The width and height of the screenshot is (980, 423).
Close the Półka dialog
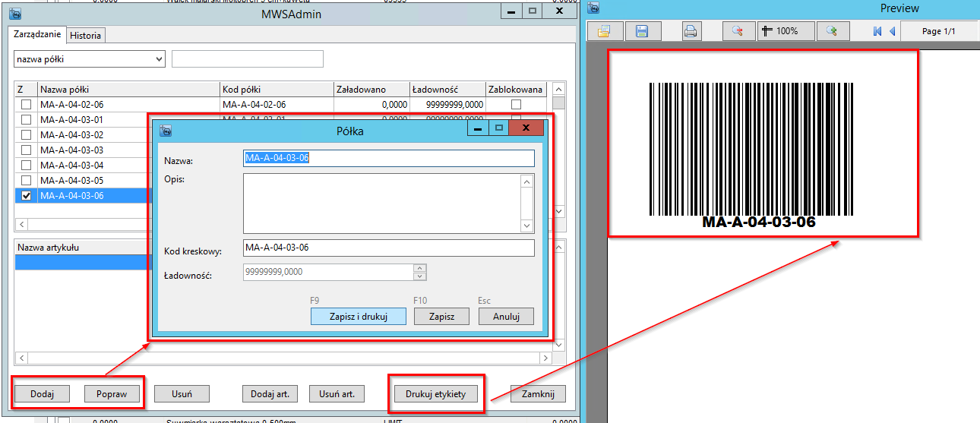pos(525,128)
